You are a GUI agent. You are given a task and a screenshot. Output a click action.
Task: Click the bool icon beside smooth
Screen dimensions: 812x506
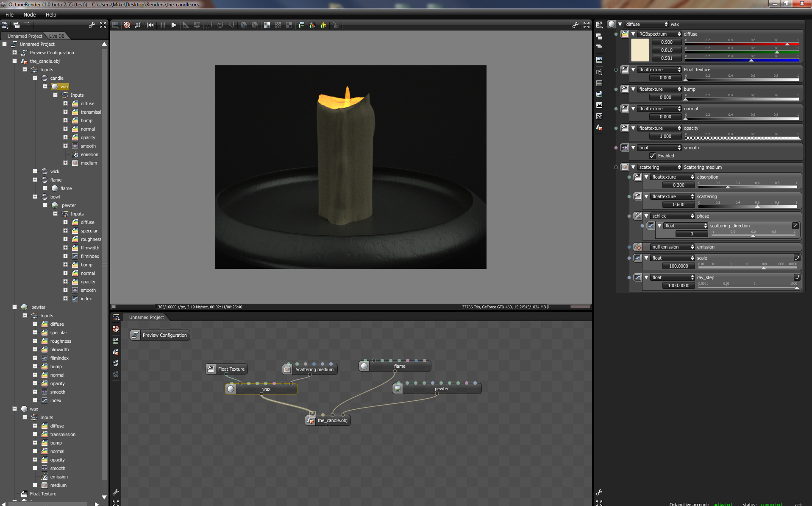(x=625, y=148)
